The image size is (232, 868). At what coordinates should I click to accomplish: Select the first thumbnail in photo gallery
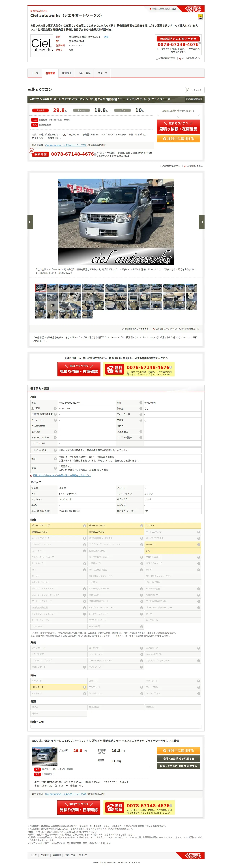[x=41, y=287]
